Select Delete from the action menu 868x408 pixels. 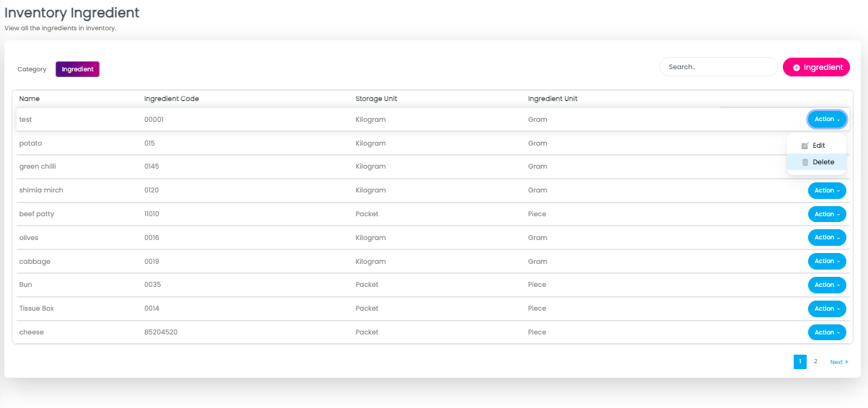tap(823, 162)
